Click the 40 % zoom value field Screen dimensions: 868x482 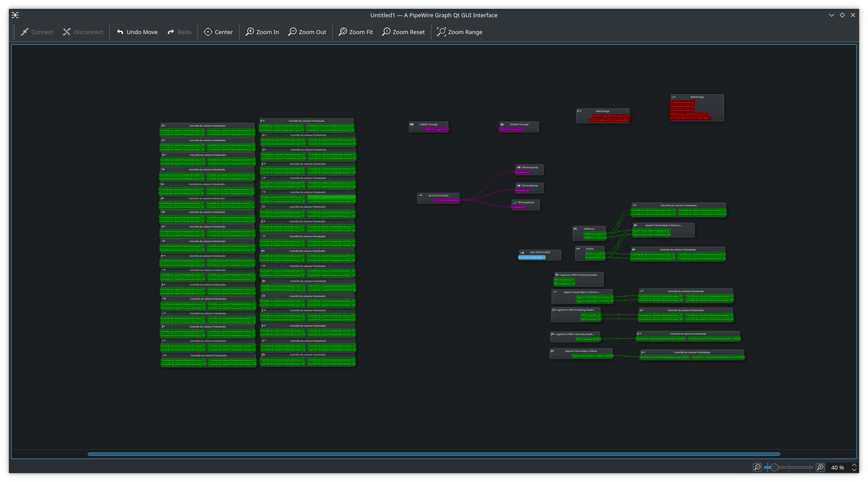[x=837, y=467]
